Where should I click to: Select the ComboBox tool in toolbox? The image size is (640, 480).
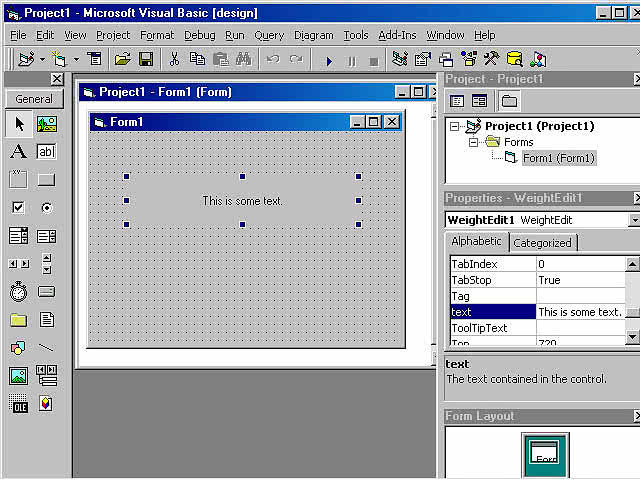18,236
